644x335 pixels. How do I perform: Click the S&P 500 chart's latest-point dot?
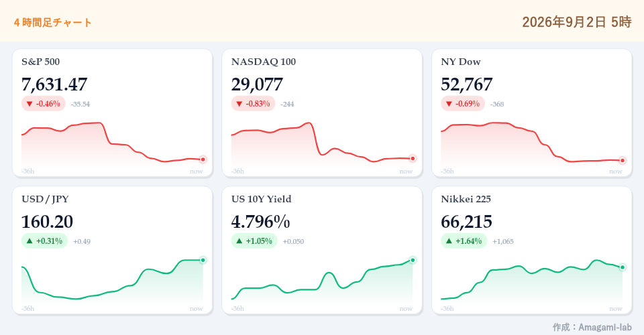(203, 159)
